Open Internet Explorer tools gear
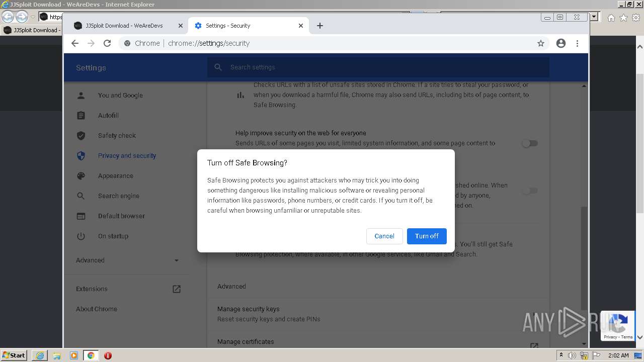The height and width of the screenshot is (362, 644). click(x=635, y=18)
